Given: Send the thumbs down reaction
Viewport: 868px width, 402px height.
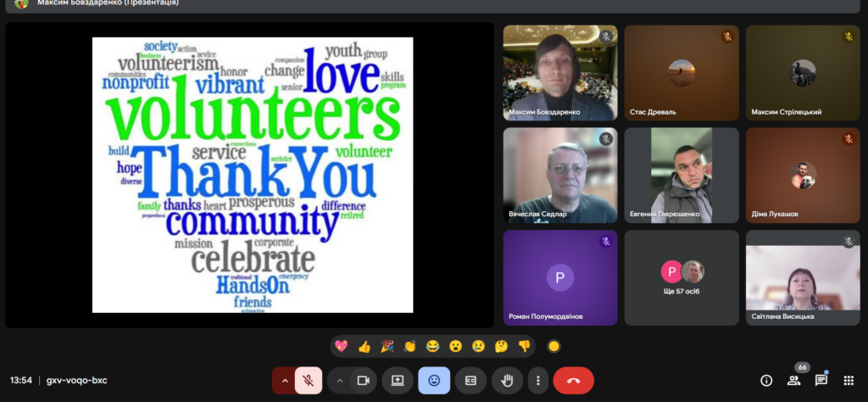Looking at the screenshot, I should [524, 346].
